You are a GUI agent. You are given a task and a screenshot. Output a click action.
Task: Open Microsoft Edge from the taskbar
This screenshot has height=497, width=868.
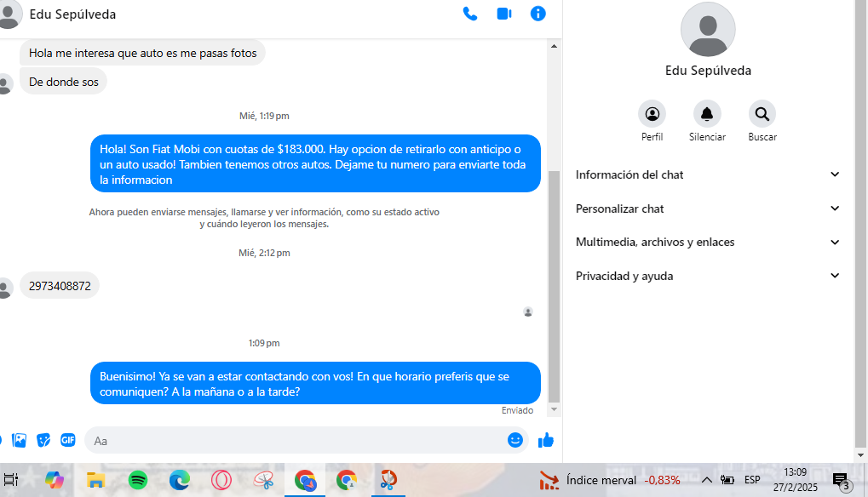[x=180, y=480]
